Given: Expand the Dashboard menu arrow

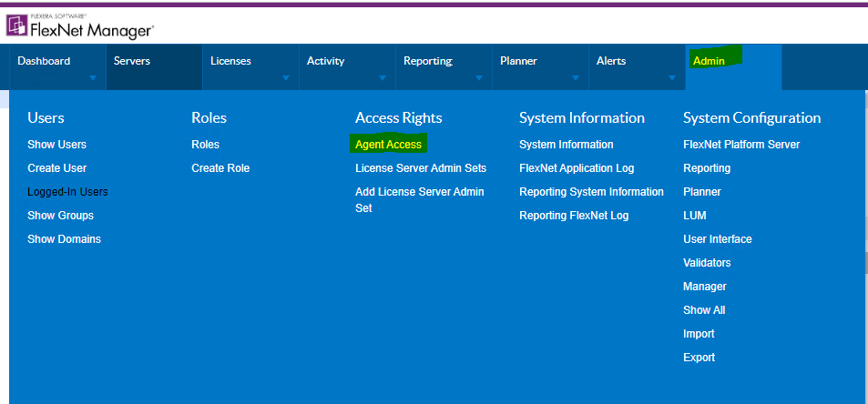Looking at the screenshot, I should [93, 78].
